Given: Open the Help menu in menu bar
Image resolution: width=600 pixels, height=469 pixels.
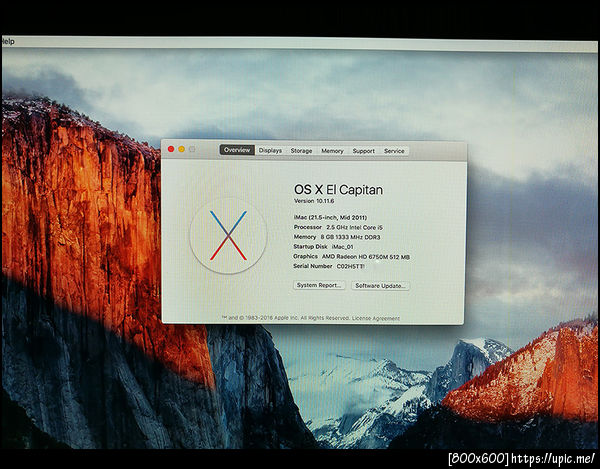Looking at the screenshot, I should (x=8, y=42).
